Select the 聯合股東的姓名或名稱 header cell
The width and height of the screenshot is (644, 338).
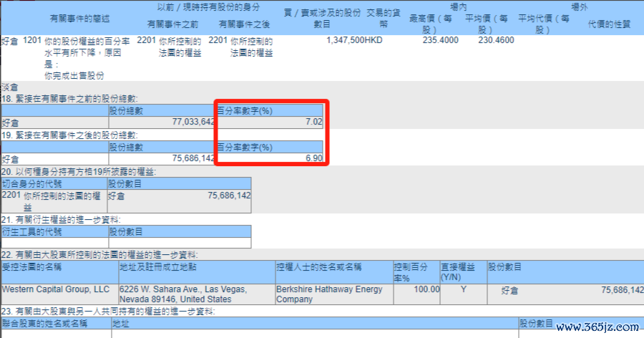tap(44, 324)
